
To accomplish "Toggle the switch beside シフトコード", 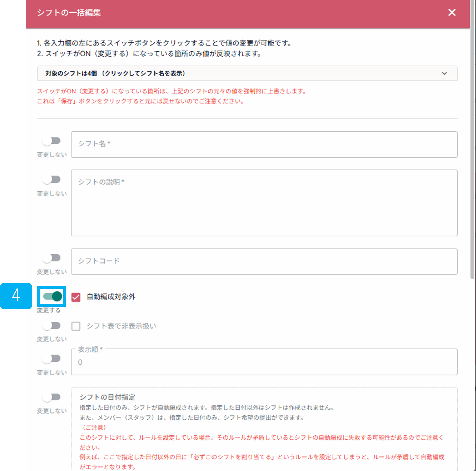I will click(x=51, y=258).
